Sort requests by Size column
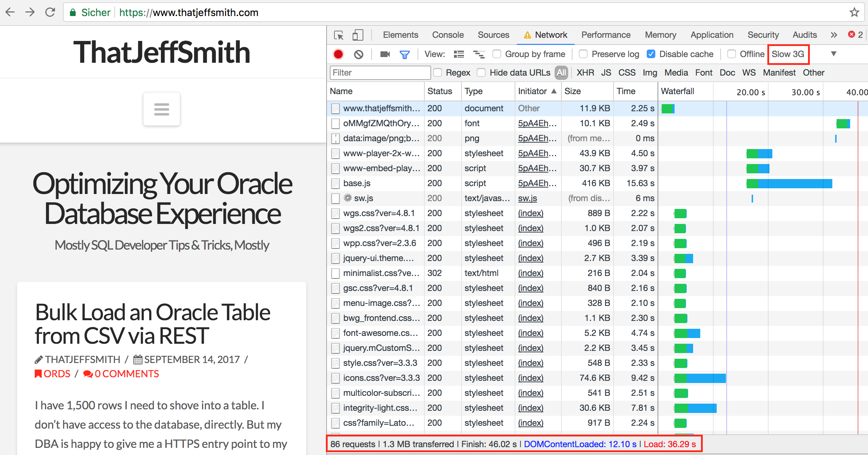Screen dimensions: 868x455 click(x=587, y=91)
